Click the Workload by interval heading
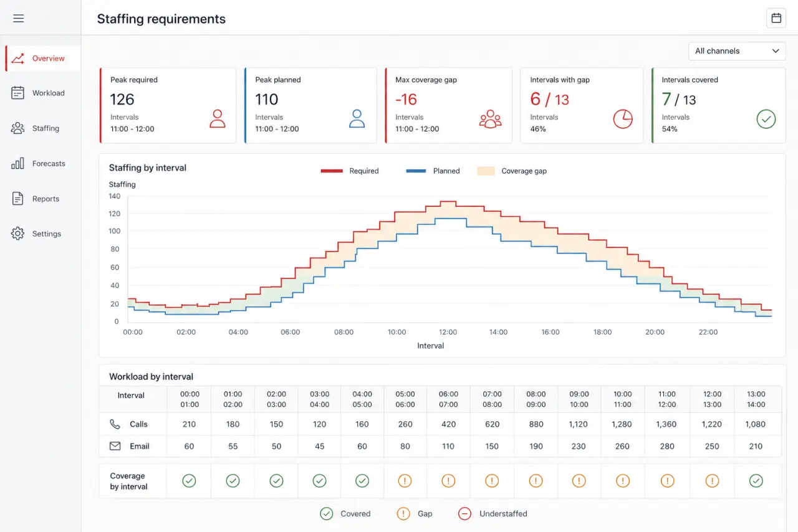This screenshot has height=532, width=798. 151,377
